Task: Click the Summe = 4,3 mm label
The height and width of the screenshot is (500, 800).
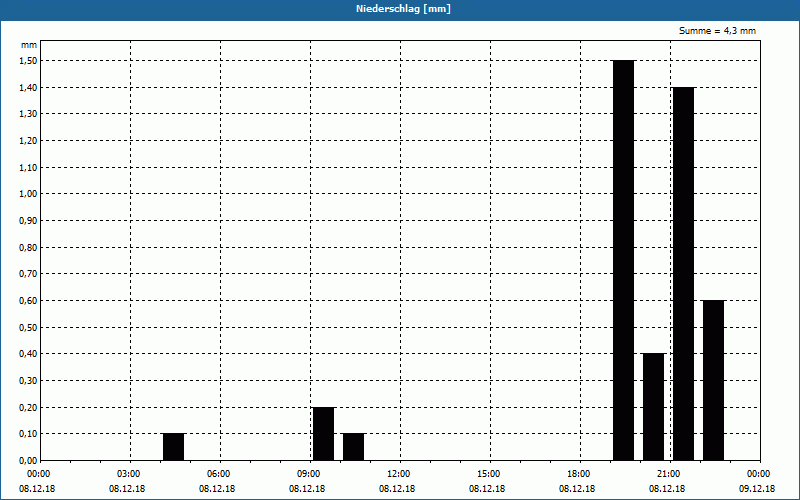Action: click(717, 31)
